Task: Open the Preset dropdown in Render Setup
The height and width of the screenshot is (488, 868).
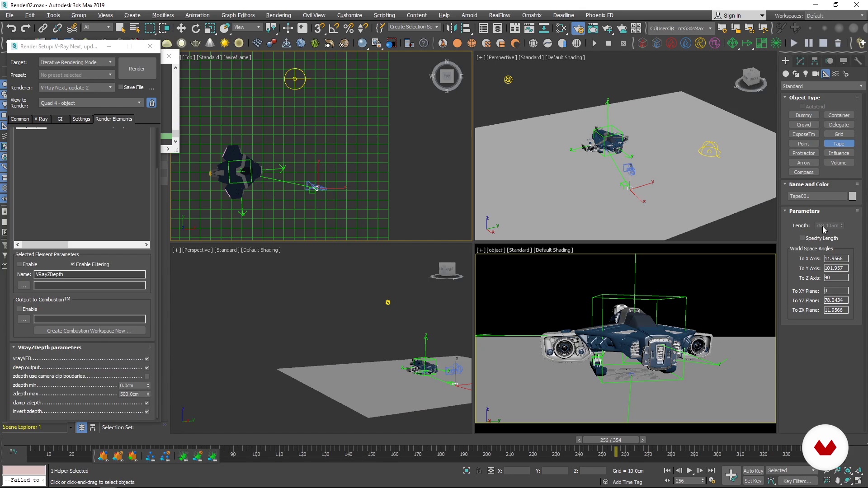Action: (76, 75)
